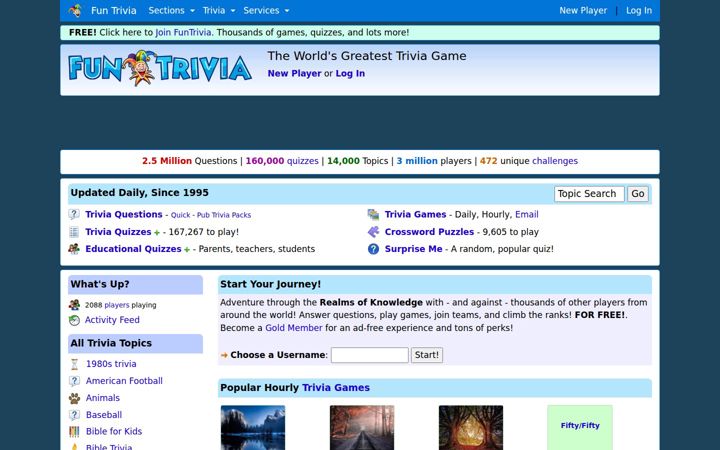Click the hourglass icon beside 1980s trivia
This screenshot has width=720, height=450.
[74, 364]
